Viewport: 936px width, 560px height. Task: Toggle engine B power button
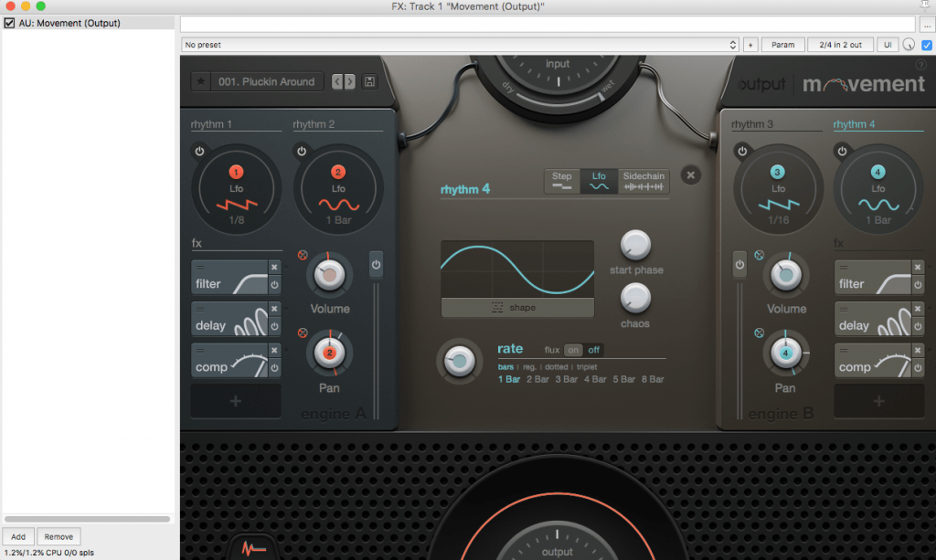pos(739,264)
